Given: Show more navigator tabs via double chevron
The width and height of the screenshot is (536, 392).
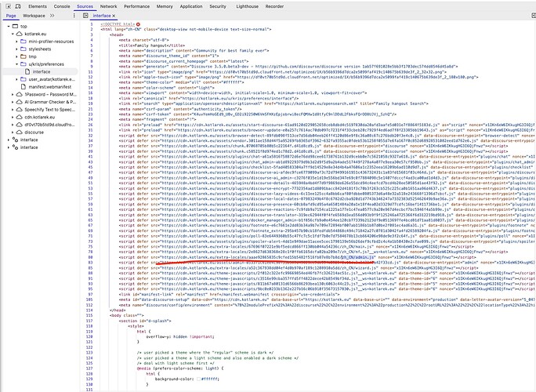Looking at the screenshot, I should pos(52,16).
